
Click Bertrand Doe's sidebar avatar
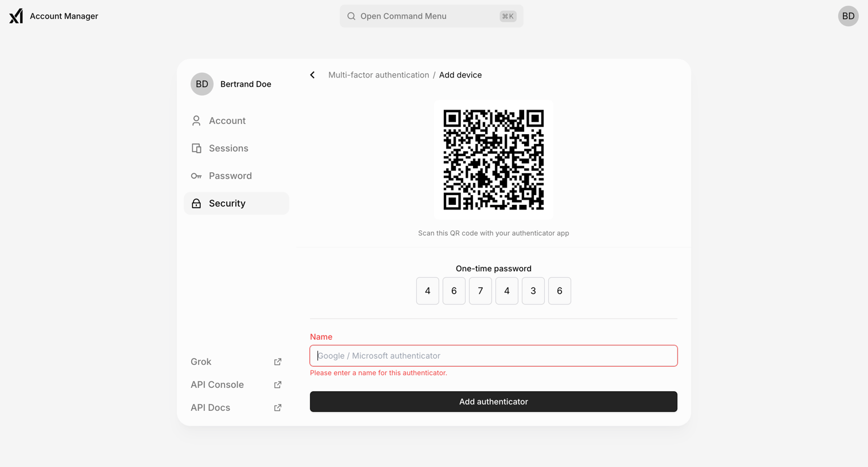202,84
